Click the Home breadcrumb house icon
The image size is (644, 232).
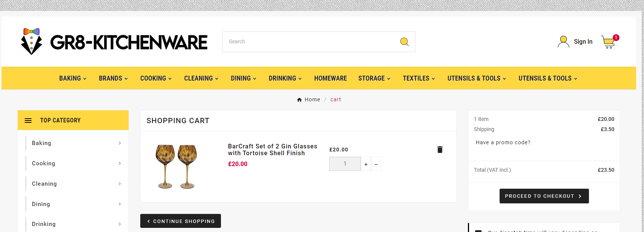(x=299, y=100)
